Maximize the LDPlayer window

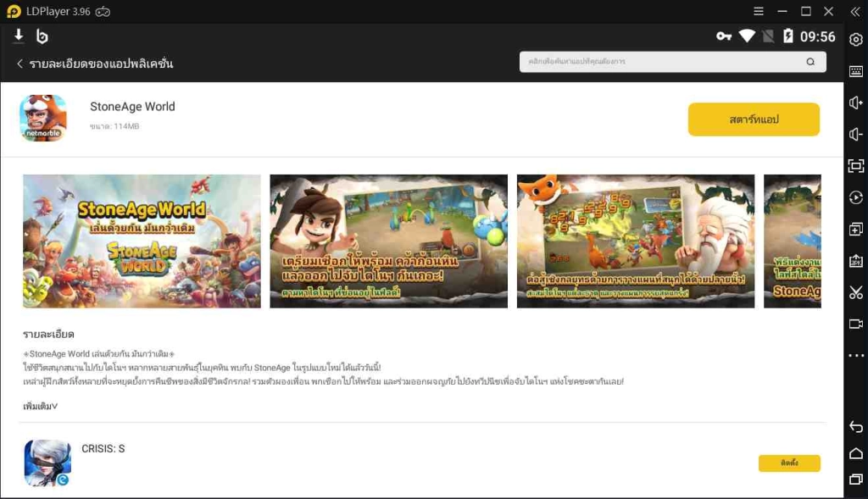(805, 11)
